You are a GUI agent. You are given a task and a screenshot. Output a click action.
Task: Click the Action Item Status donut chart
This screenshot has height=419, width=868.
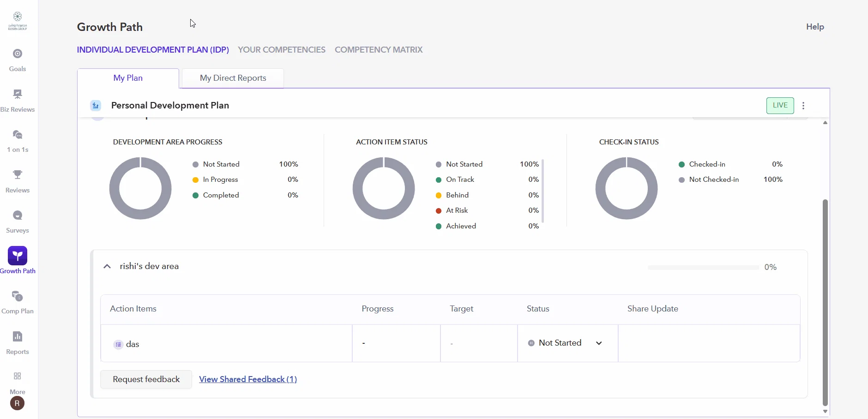pos(384,188)
